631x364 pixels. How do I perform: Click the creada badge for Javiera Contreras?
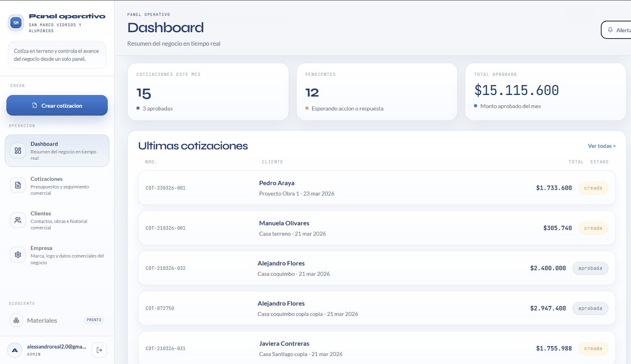(593, 349)
